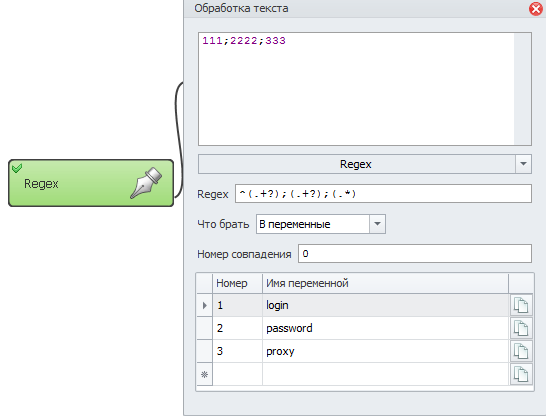Click inside the text area with 111;2222;333

pyautogui.click(x=356, y=89)
